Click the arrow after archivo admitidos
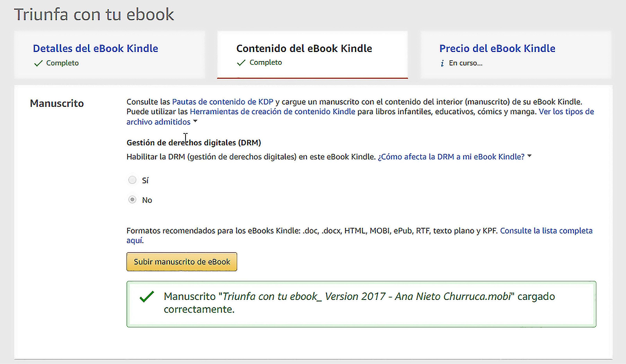Viewport: 626px width, 364px height. tap(195, 121)
